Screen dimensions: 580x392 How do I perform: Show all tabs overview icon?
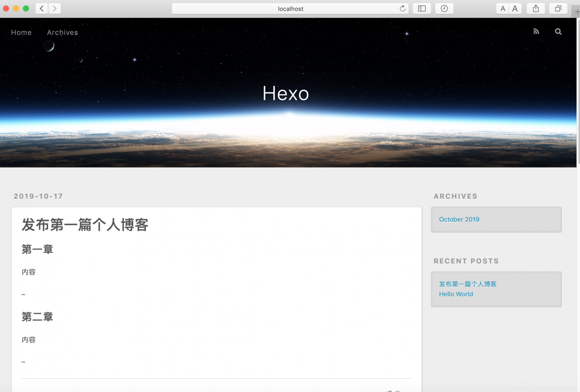pyautogui.click(x=558, y=8)
